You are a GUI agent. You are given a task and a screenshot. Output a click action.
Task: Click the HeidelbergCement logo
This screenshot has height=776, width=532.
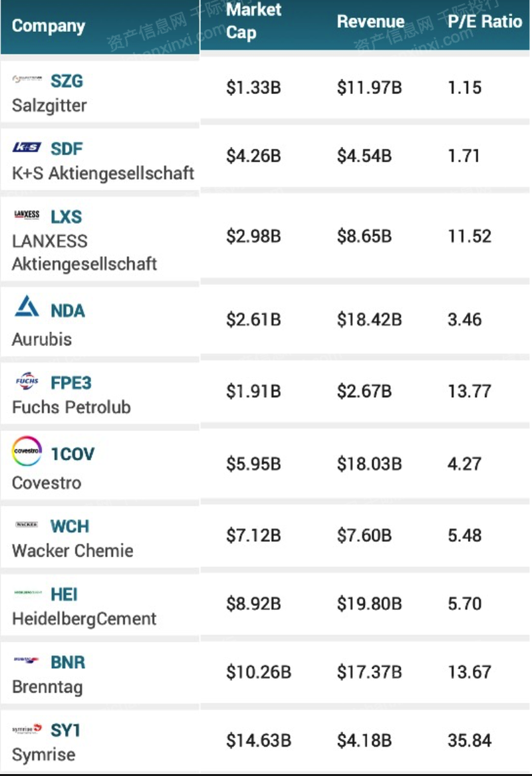click(27, 593)
